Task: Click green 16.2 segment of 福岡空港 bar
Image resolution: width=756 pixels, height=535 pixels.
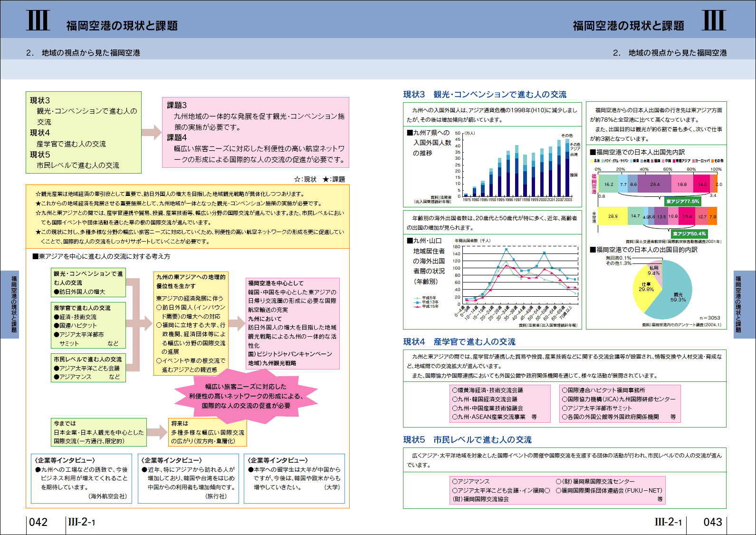Action: tap(608, 184)
